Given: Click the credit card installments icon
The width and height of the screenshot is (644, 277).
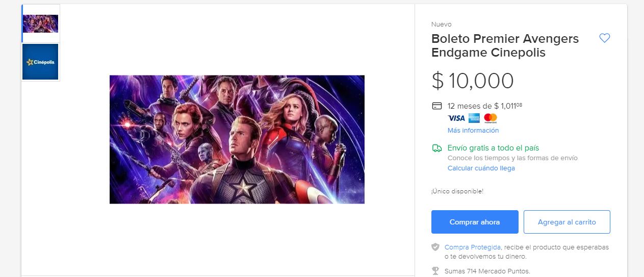Looking at the screenshot, I should point(436,106).
